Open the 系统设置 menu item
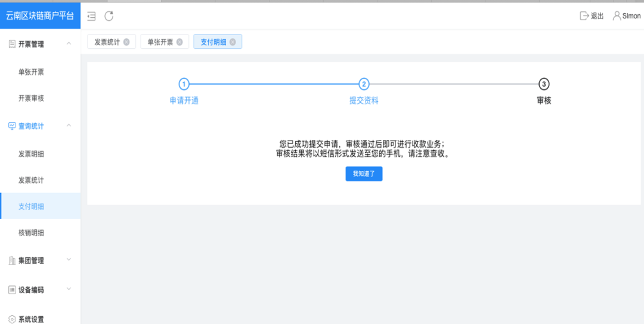The width and height of the screenshot is (644, 324). tap(31, 319)
